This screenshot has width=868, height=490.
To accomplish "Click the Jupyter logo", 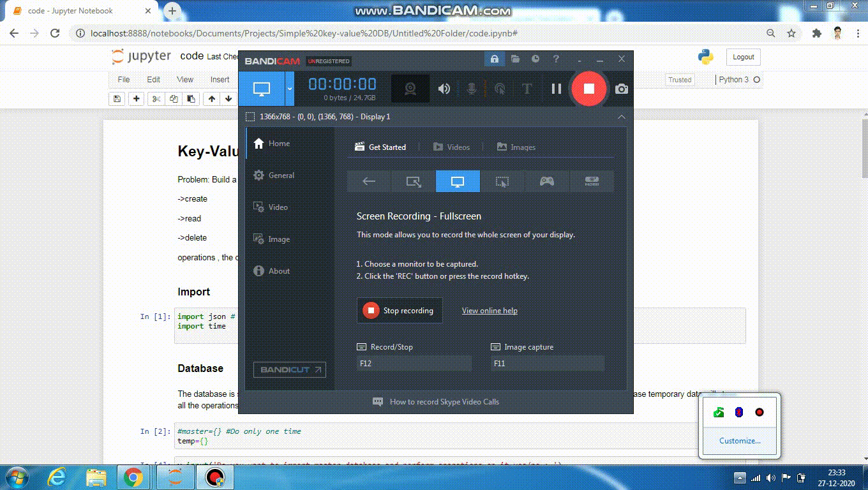I will tap(142, 56).
